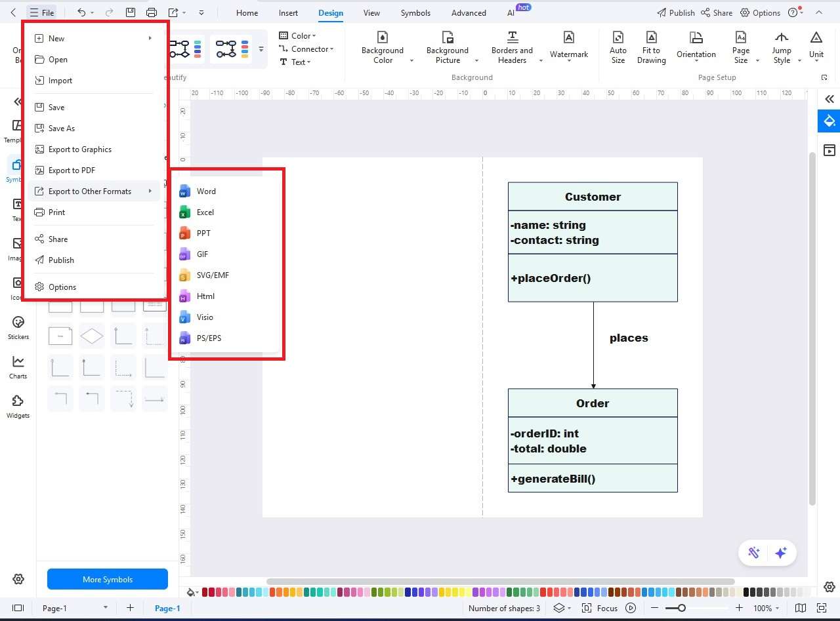The image size is (840, 621).
Task: Start presentation with the play button
Action: 631,608
